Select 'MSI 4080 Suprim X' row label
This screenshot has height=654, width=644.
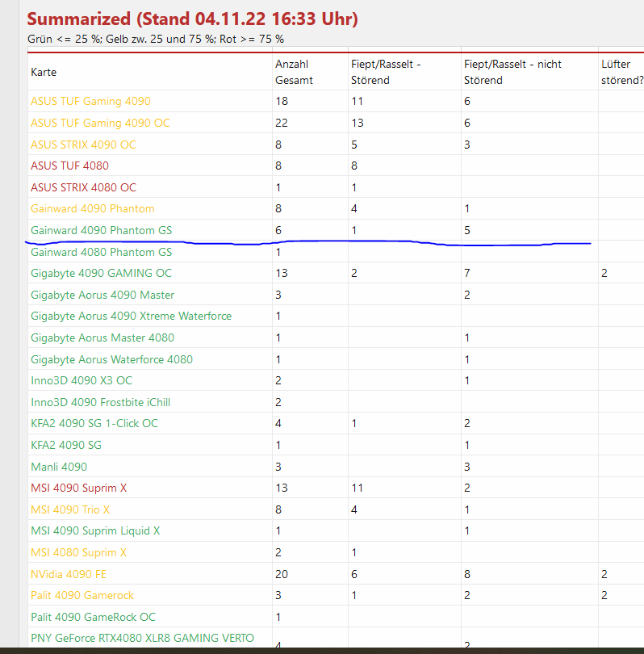79,552
